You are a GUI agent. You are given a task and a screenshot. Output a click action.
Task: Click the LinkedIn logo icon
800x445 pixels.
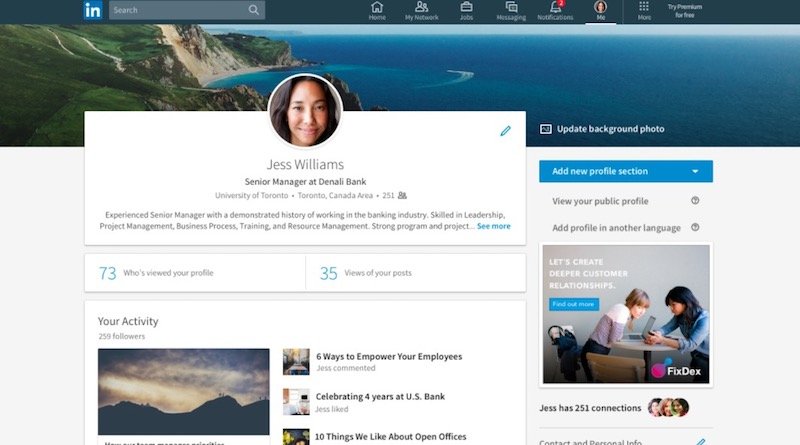(x=93, y=10)
